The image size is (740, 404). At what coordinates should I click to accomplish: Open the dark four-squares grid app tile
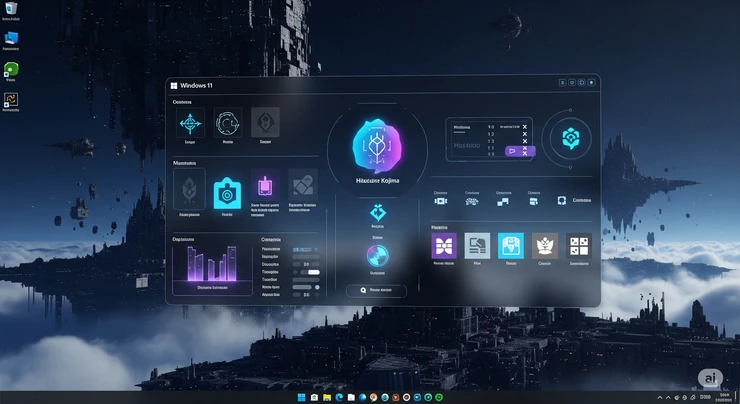579,245
